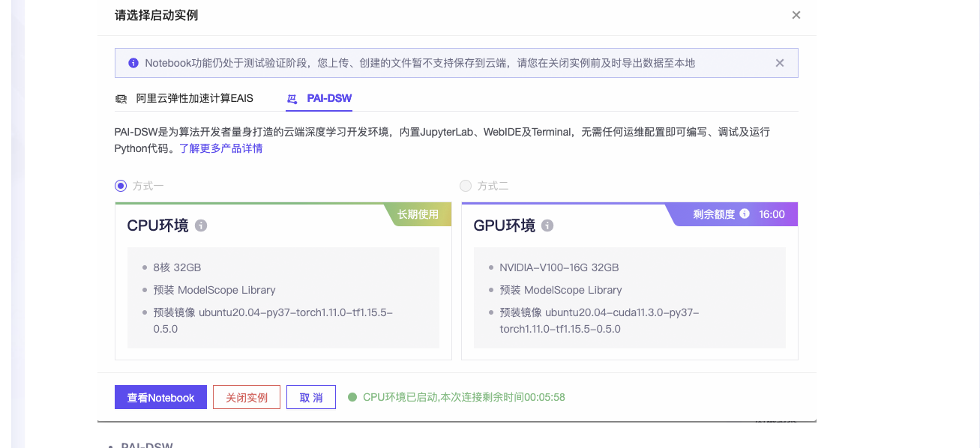Click info icon beside 剩余额度
Viewport: 980px width, 448px height.
[x=745, y=214]
